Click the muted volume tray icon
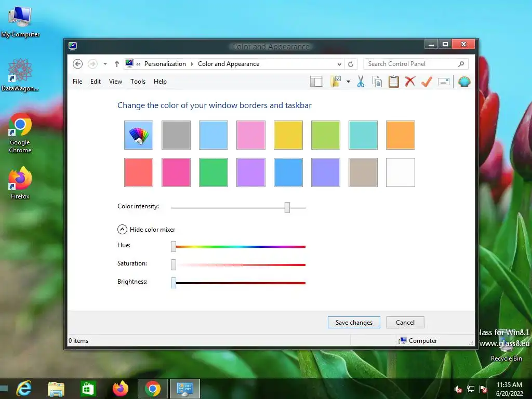The width and height of the screenshot is (532, 399). pyautogui.click(x=458, y=389)
